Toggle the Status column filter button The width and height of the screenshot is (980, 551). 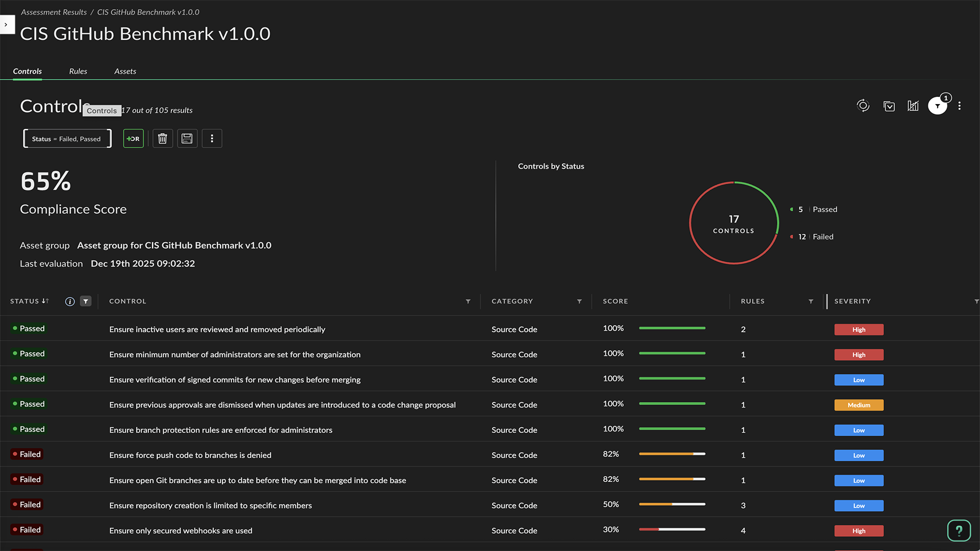point(86,302)
